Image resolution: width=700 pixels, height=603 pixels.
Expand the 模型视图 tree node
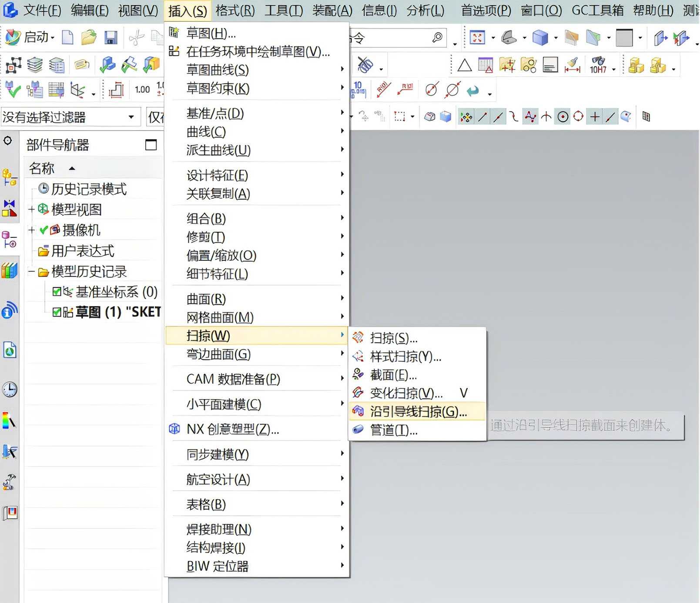pyautogui.click(x=31, y=210)
